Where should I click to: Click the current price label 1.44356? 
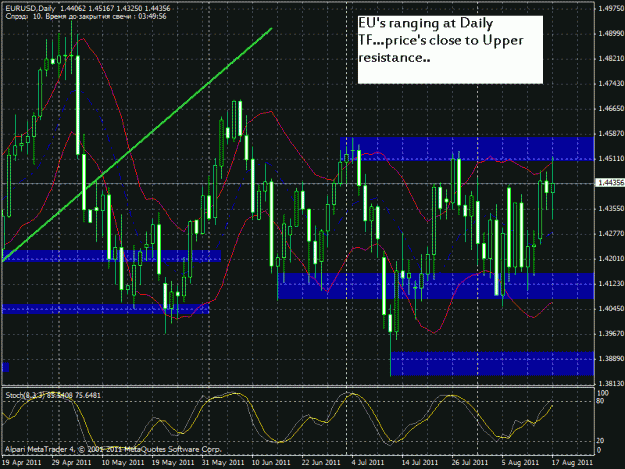point(610,182)
